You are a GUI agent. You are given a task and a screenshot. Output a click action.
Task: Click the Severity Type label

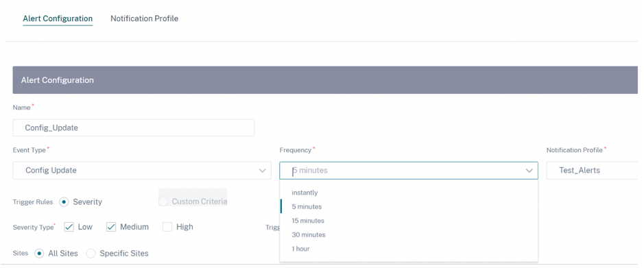[x=34, y=227]
